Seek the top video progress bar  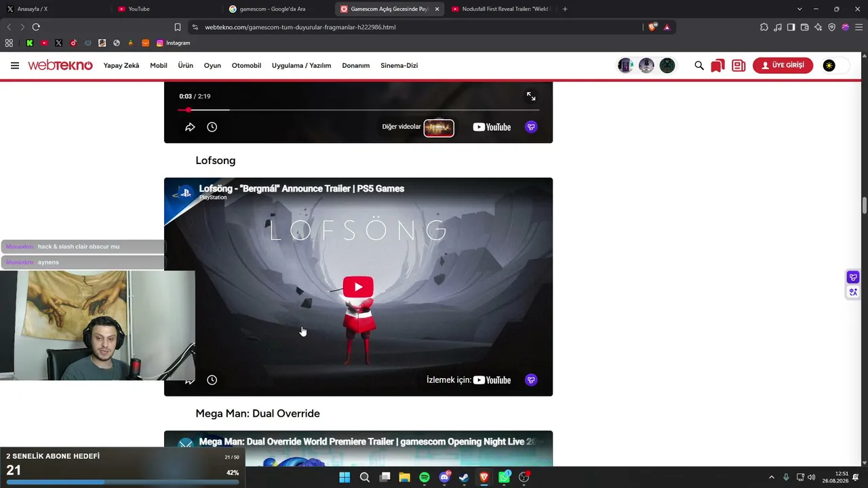click(358, 110)
